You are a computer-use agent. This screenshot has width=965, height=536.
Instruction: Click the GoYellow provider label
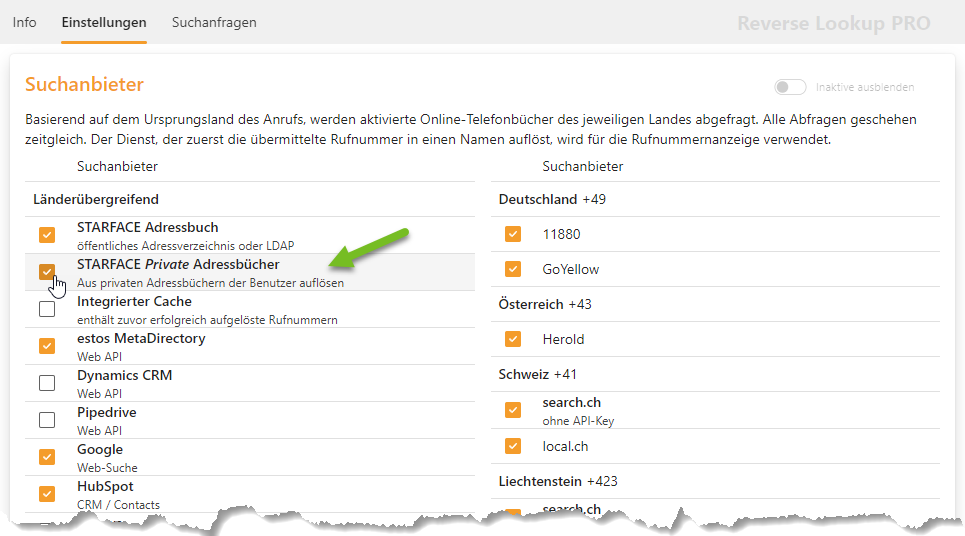[571, 270]
